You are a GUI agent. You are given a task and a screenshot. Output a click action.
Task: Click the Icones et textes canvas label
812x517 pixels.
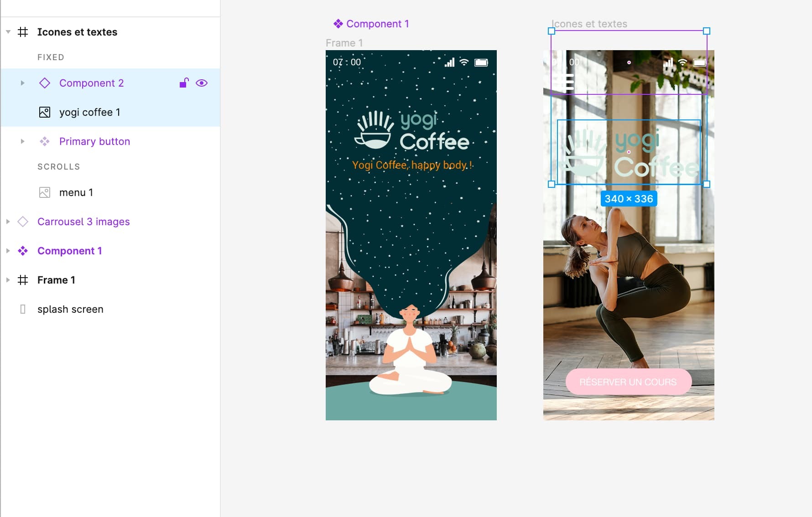[x=589, y=24]
